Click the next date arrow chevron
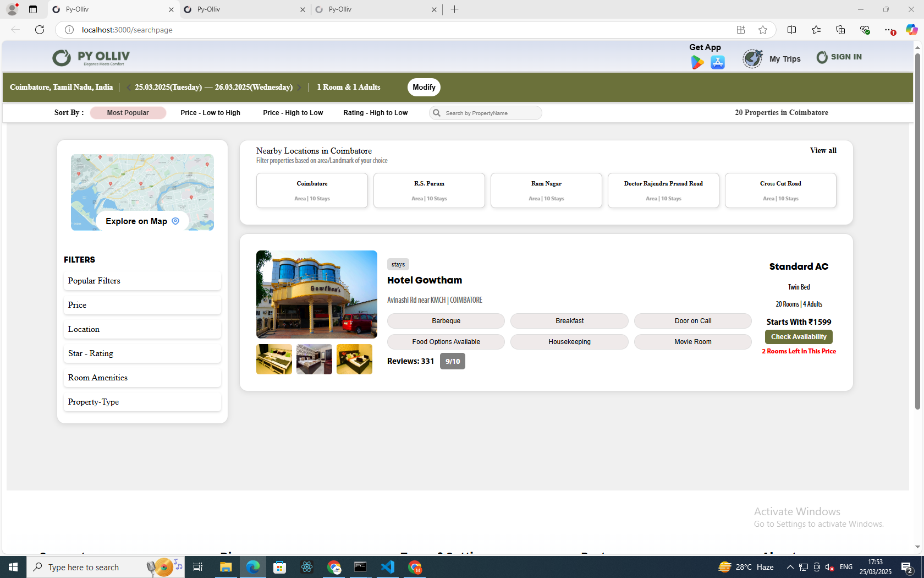This screenshot has height=578, width=924. click(x=299, y=88)
